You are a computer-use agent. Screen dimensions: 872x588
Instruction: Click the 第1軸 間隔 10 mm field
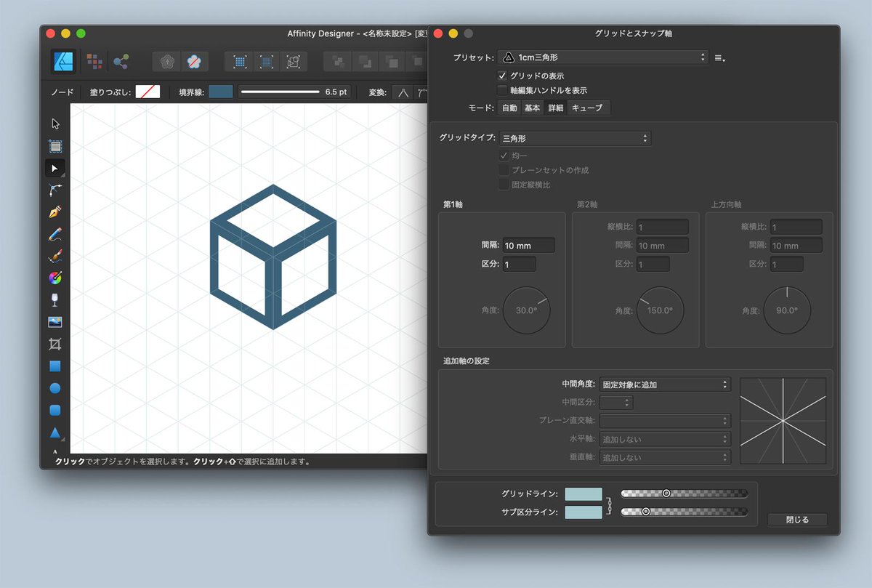528,246
